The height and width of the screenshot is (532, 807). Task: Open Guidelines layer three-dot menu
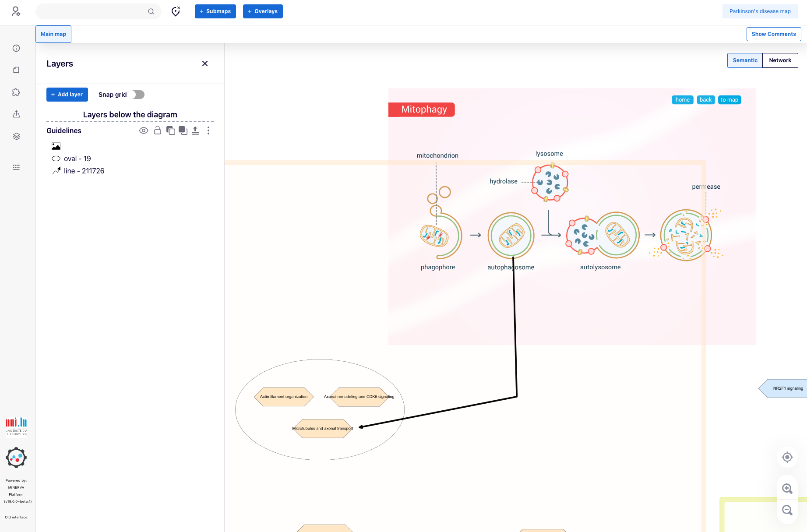tap(208, 130)
